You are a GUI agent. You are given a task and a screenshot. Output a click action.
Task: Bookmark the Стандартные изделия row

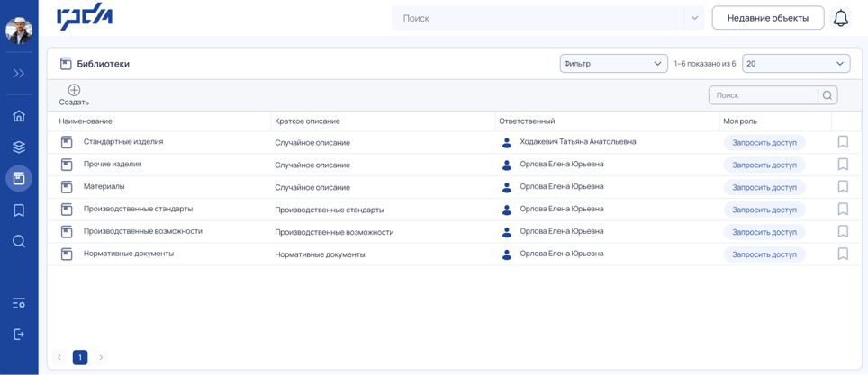[843, 142]
